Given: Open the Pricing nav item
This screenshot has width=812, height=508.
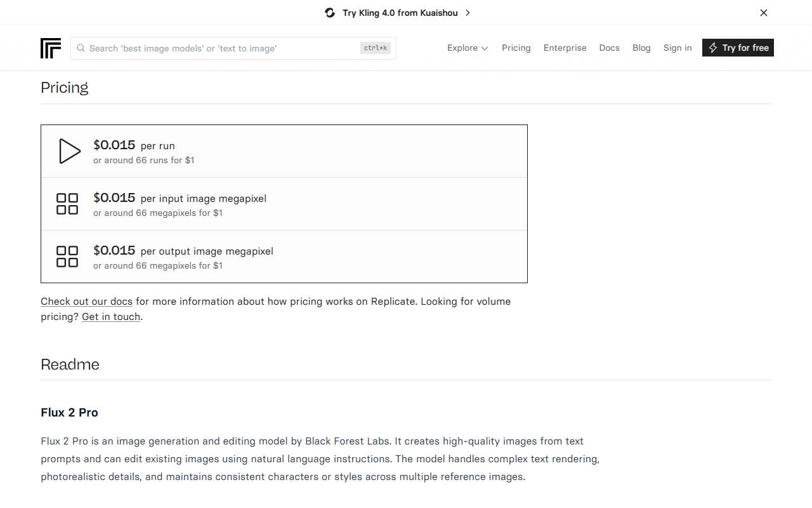Looking at the screenshot, I should click(x=516, y=48).
